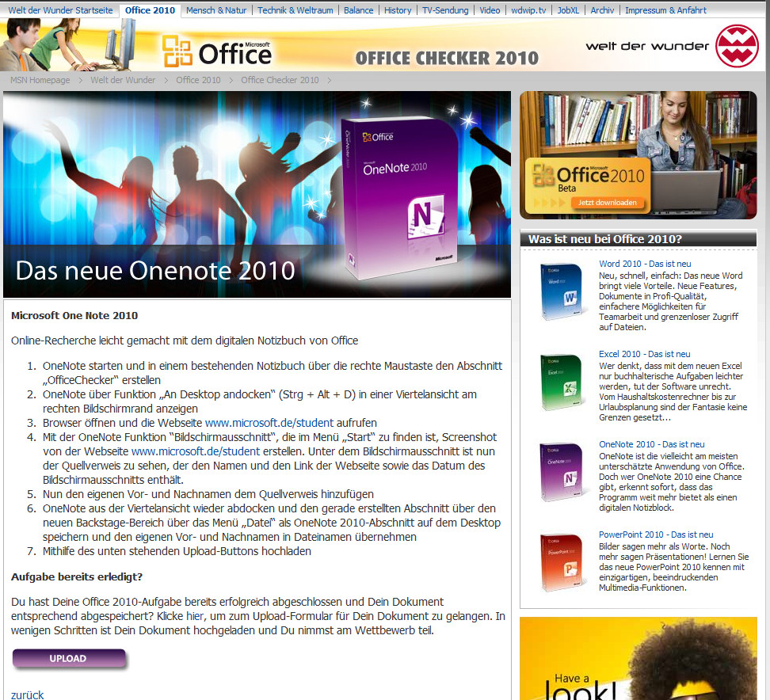The width and height of the screenshot is (770, 700).
Task: Open the Excel 2010 box icon
Action: tap(562, 382)
